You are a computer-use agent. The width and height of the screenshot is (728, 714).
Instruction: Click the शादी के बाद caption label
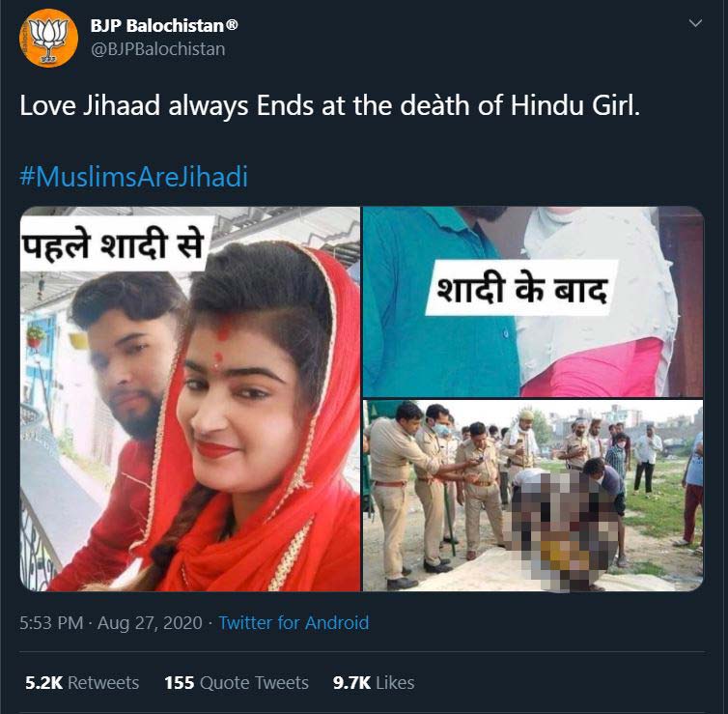(521, 288)
